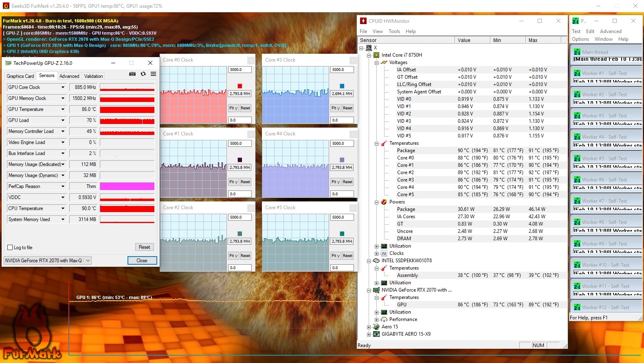Click Reset in Core #3 Clock window

[x=347, y=108]
